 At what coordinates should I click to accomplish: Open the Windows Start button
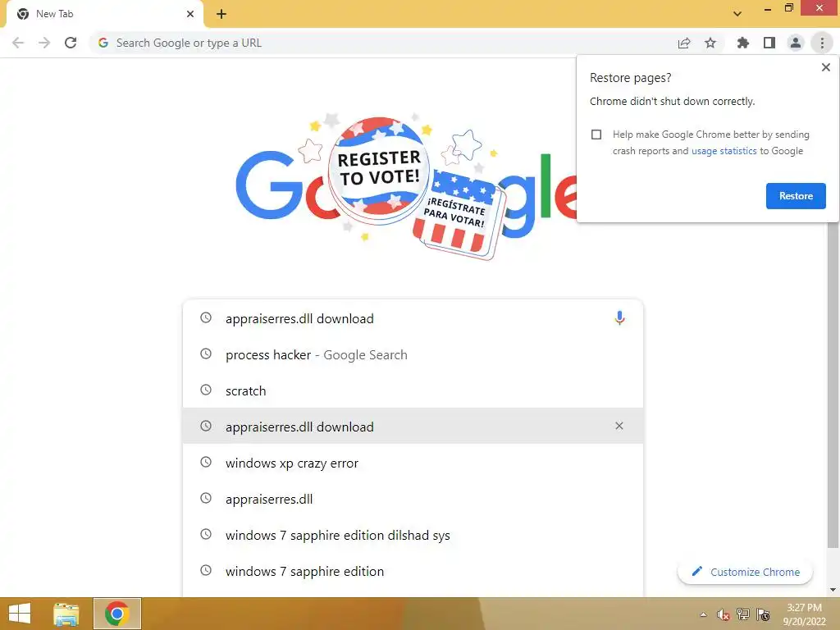pyautogui.click(x=20, y=614)
